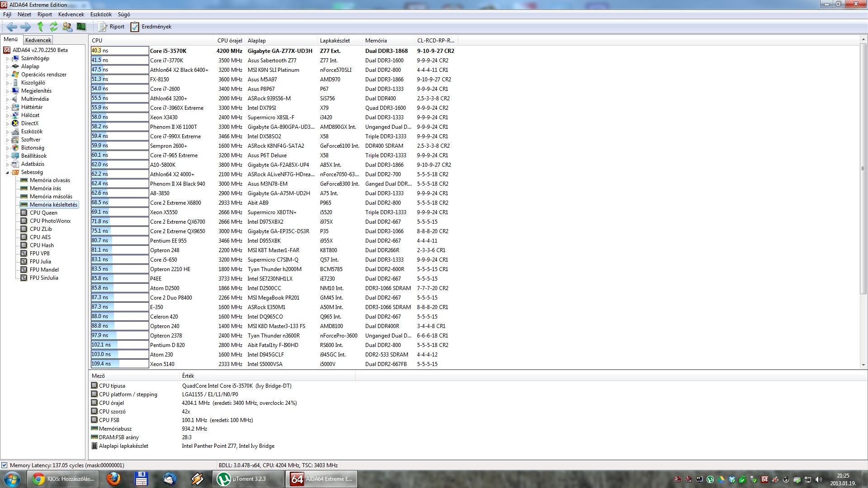The width and height of the screenshot is (868, 488).
Task: Click the users icon in the toolbar
Action: 67,27
